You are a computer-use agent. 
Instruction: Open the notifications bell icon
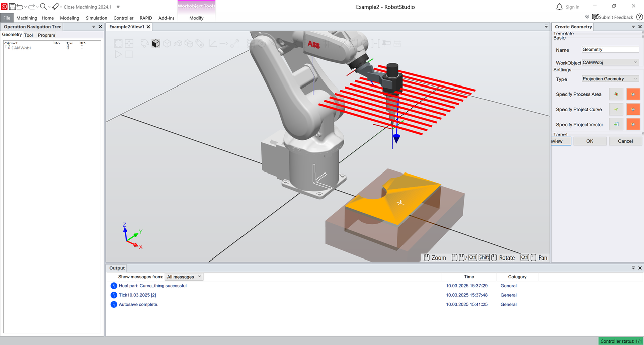click(x=559, y=7)
